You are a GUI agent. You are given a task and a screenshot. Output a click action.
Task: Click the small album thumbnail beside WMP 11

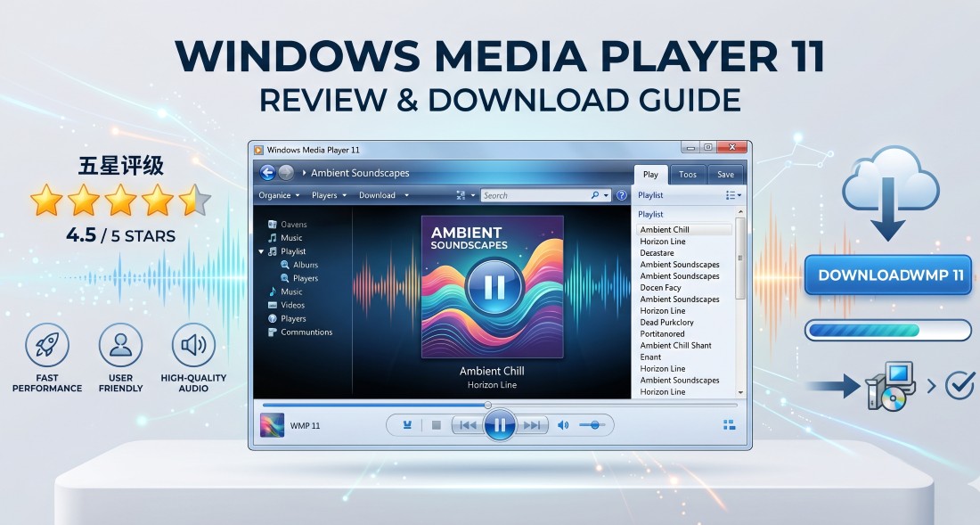tap(272, 425)
